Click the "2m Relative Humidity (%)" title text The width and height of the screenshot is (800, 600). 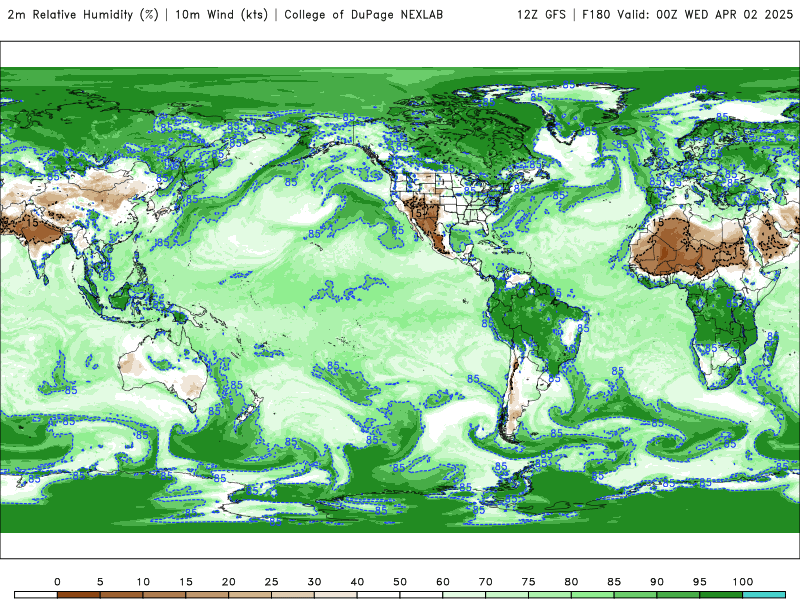pyautogui.click(x=83, y=14)
